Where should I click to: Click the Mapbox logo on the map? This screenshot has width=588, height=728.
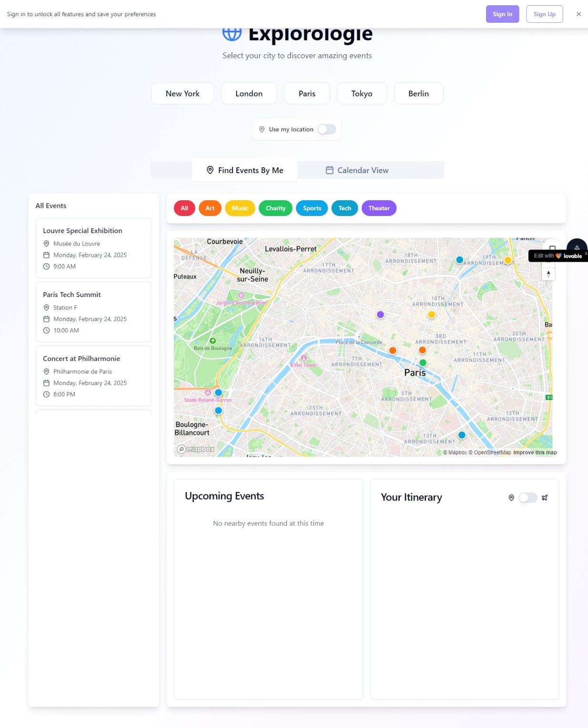196,449
